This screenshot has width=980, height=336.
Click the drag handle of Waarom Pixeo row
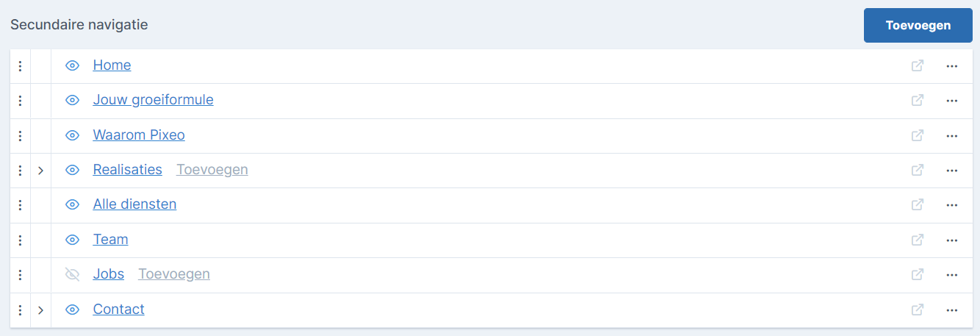coord(20,135)
